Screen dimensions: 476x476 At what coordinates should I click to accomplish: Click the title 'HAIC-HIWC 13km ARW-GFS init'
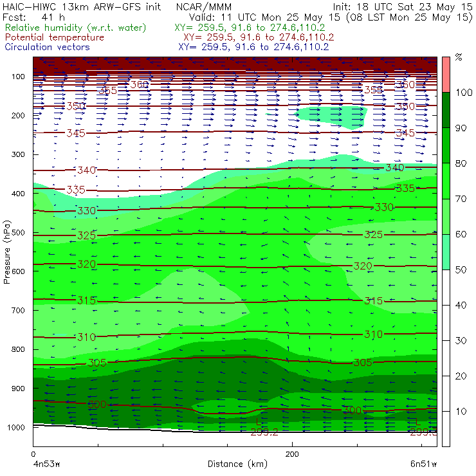[x=81, y=6]
